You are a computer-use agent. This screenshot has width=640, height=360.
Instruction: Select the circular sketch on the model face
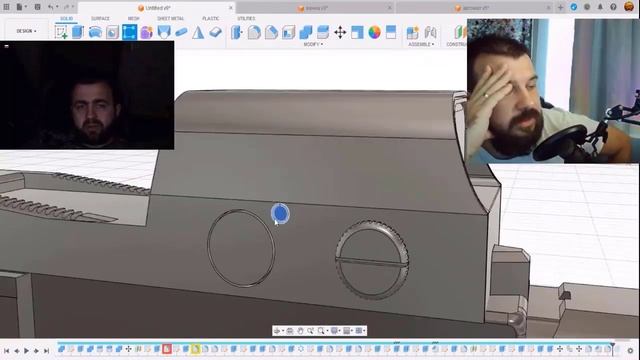241,248
